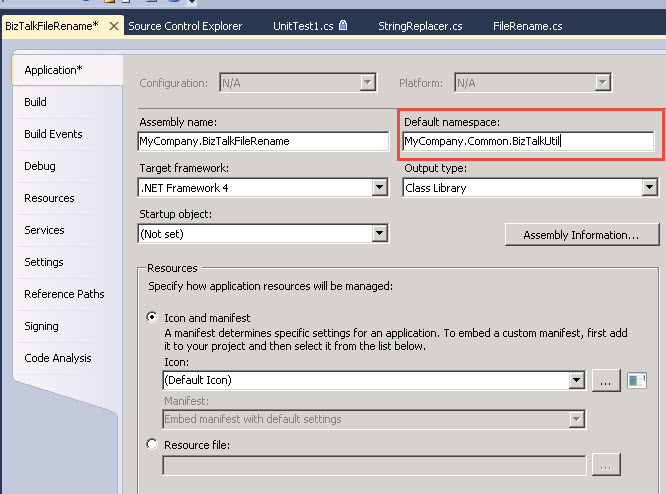Expand the Configuration dropdown
This screenshot has height=494, width=666.
[x=367, y=82]
